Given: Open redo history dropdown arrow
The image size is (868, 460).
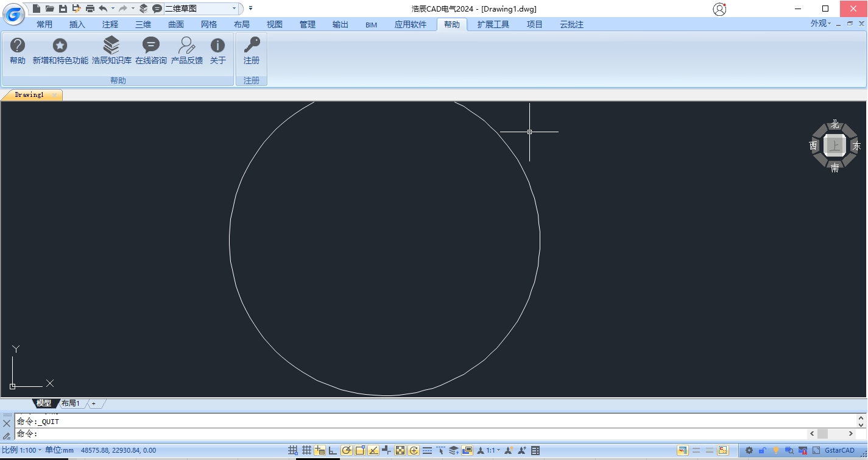Looking at the screenshot, I should pyautogui.click(x=133, y=9).
